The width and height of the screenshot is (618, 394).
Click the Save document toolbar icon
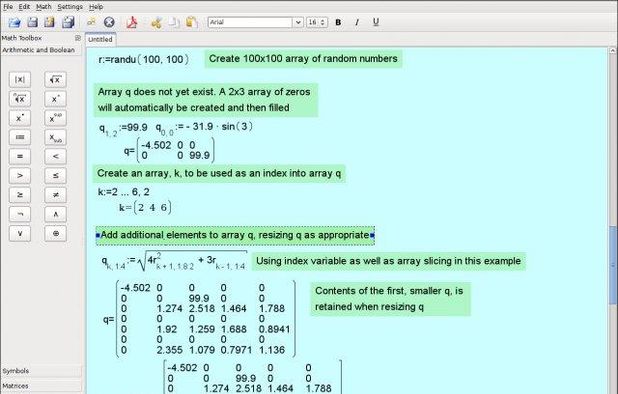(x=32, y=22)
